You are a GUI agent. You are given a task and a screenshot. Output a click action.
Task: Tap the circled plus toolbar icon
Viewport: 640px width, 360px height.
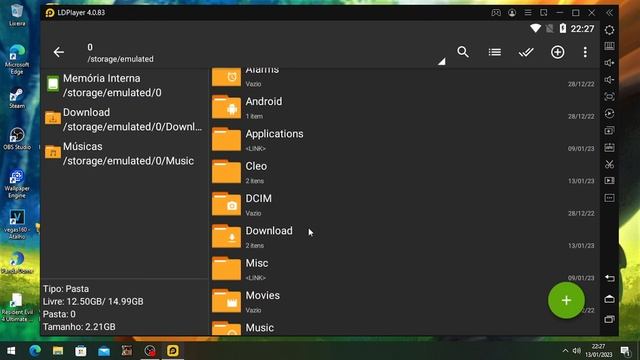point(558,52)
